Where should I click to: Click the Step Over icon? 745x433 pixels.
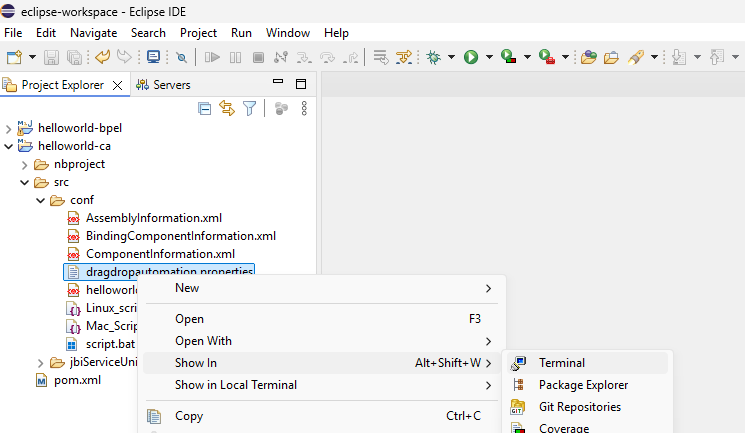(x=327, y=58)
